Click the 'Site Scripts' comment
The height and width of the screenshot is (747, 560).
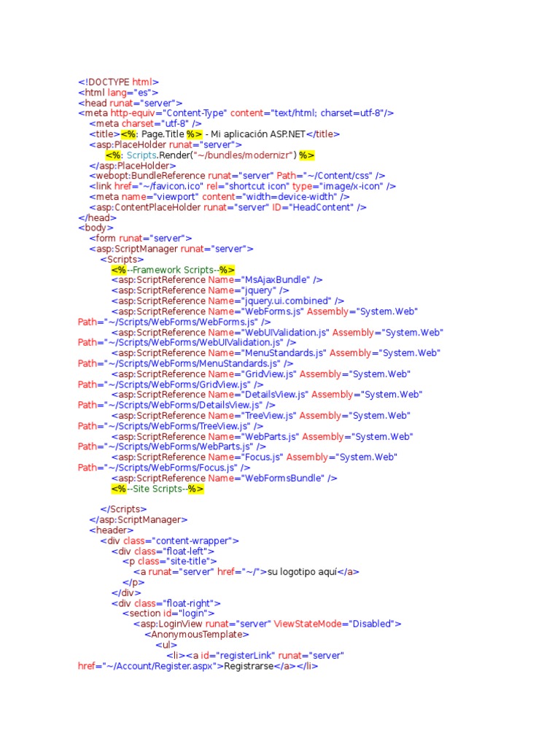[157, 489]
